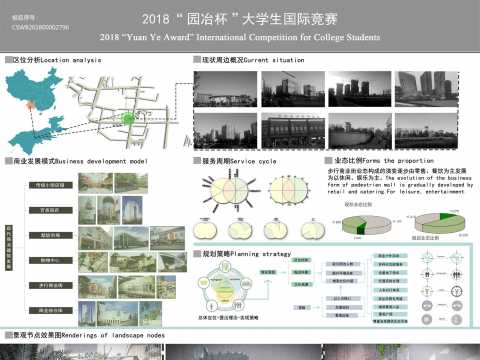Select the heading "业态比例Forms the proportion"
This screenshot has height=360, width=480.
pos(384,161)
